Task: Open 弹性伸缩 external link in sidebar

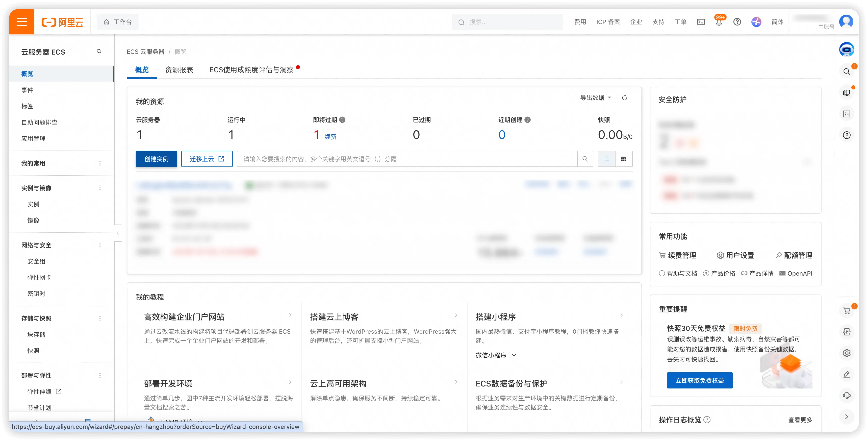Action: [x=44, y=391]
